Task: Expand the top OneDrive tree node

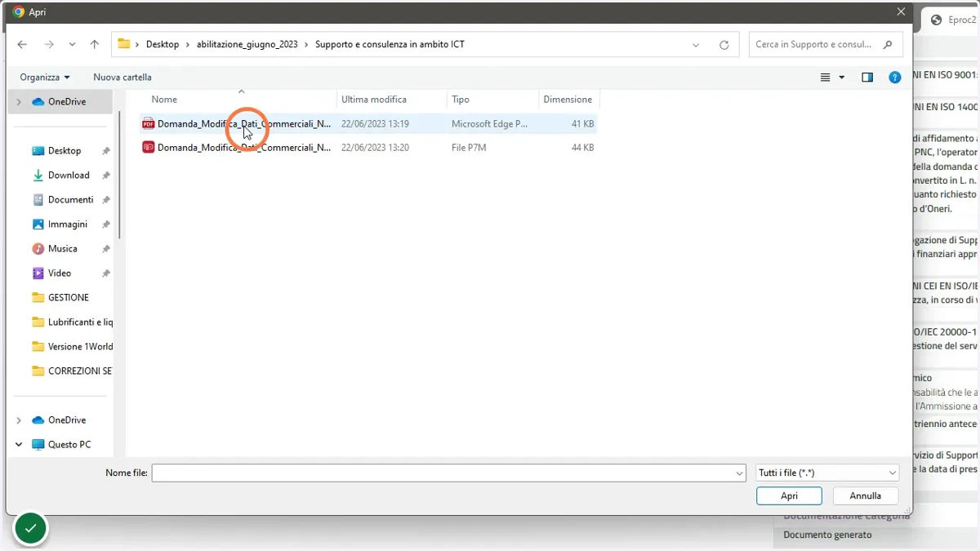Action: click(19, 102)
